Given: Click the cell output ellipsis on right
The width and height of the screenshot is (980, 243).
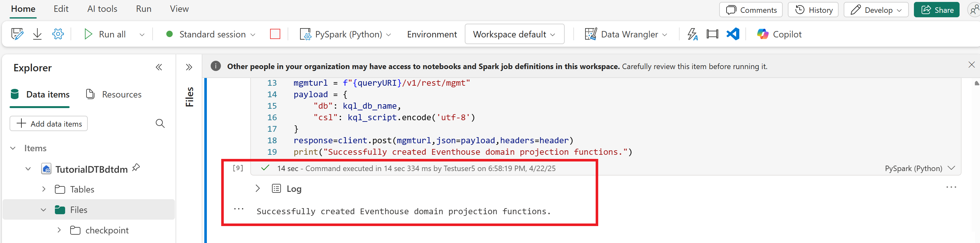Looking at the screenshot, I should click(951, 187).
